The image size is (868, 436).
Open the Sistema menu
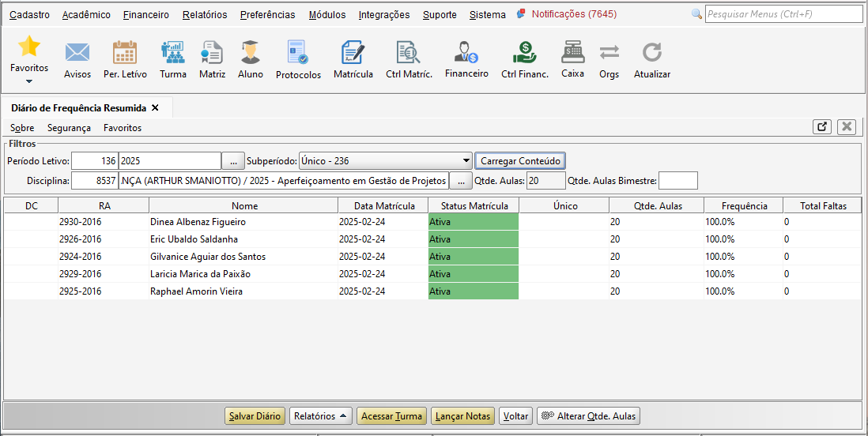tap(487, 15)
